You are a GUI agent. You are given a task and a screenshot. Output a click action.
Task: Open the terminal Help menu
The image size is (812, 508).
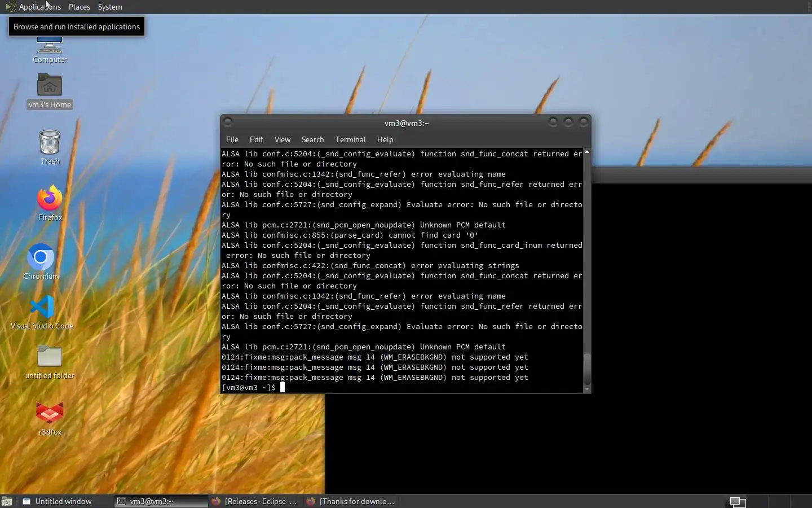point(385,139)
